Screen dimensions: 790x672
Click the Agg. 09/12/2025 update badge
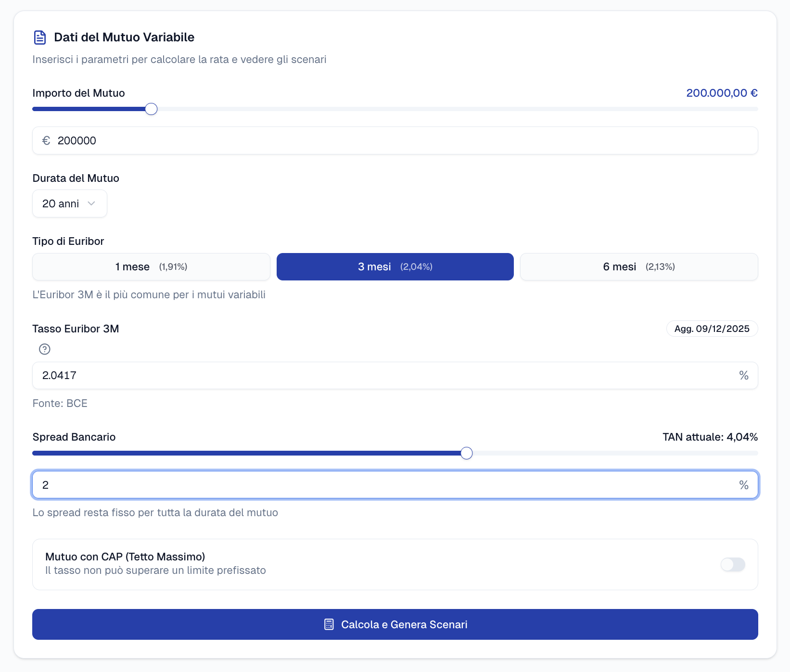(712, 329)
